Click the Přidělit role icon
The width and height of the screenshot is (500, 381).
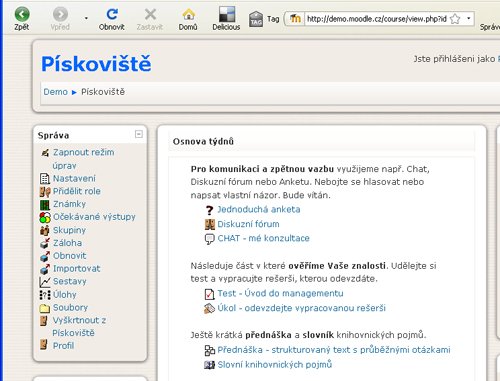click(x=45, y=192)
